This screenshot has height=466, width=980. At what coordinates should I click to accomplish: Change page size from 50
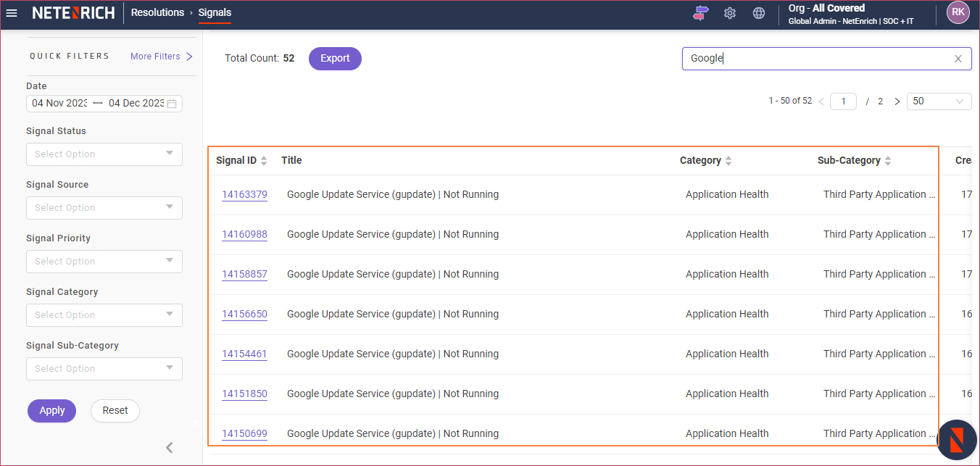point(939,101)
